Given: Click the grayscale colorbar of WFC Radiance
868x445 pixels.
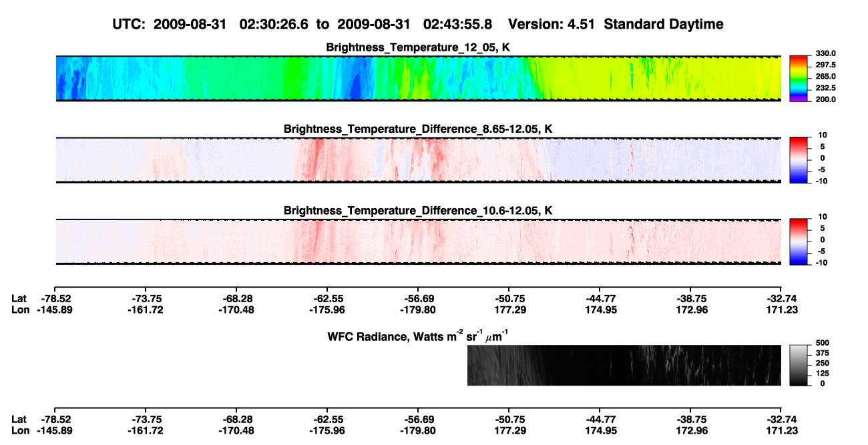Looking at the screenshot, I should (799, 366).
